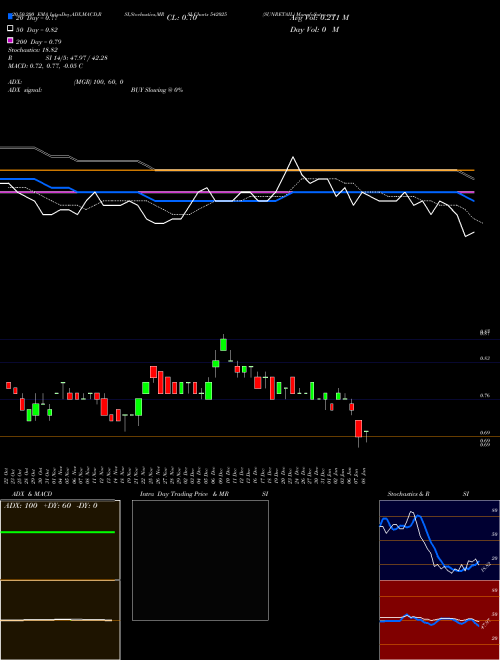The image size is (500, 660).
Task: Click the white 50 Day legend swatch
Action: coord(11,29)
